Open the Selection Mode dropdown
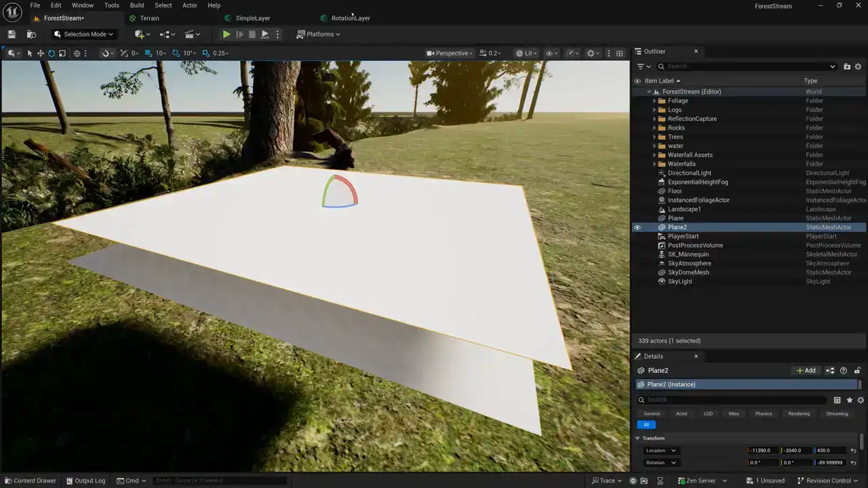868x488 pixels. 84,35
